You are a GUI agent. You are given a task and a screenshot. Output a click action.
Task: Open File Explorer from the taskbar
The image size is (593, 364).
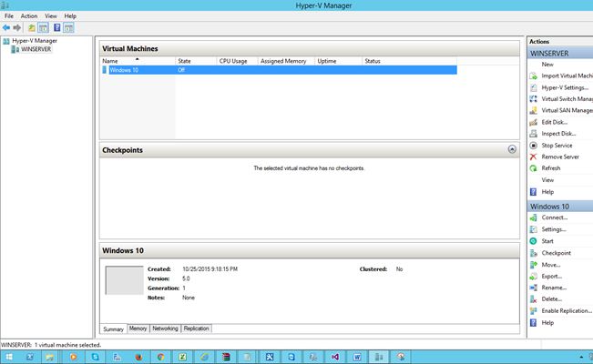pos(50,357)
